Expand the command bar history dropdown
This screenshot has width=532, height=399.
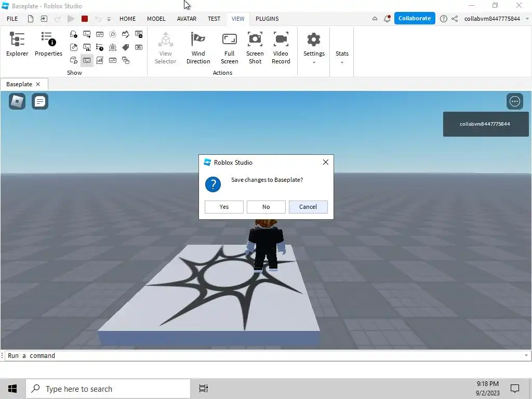[526, 355]
